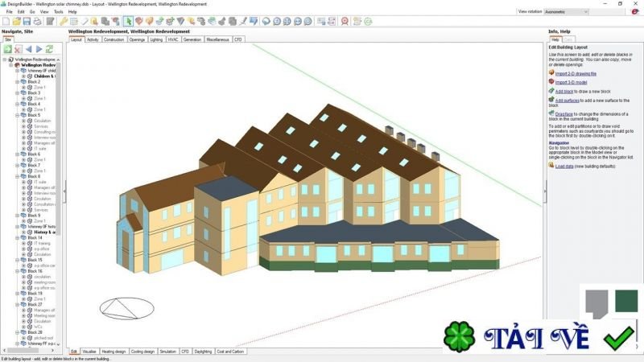Click the Drag face link
Viewport: 644px width, 362px height.
point(564,114)
